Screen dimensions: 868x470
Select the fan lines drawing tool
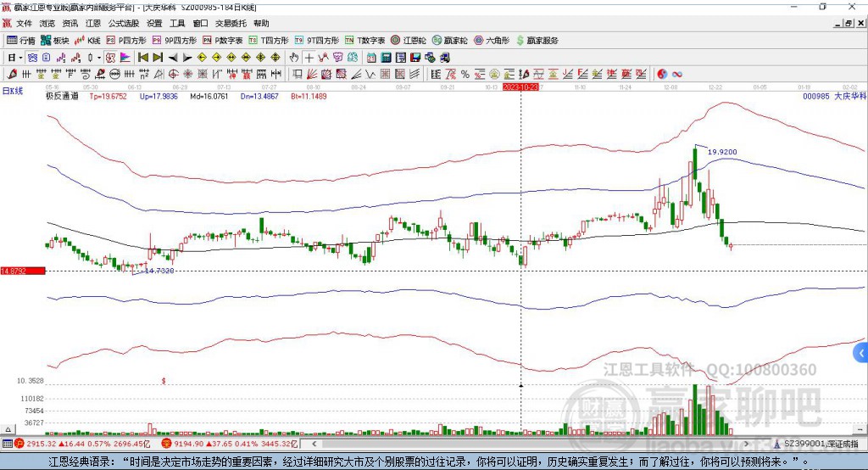click(x=312, y=74)
